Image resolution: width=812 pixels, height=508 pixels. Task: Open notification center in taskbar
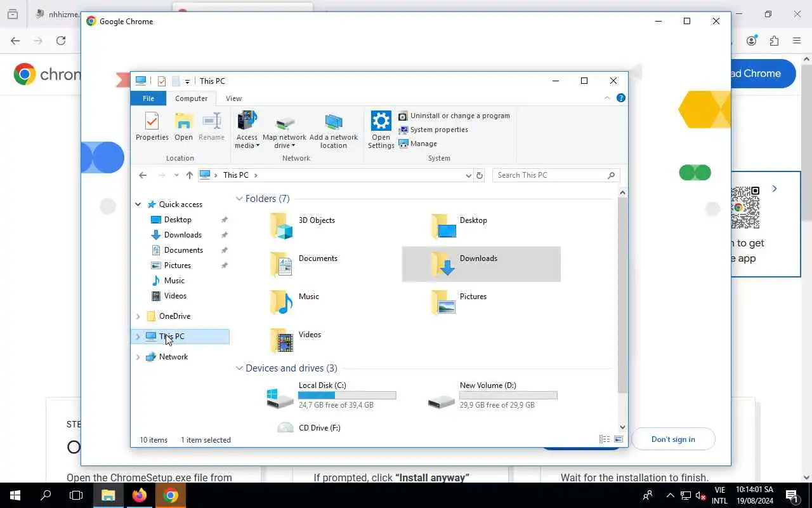pos(792,495)
